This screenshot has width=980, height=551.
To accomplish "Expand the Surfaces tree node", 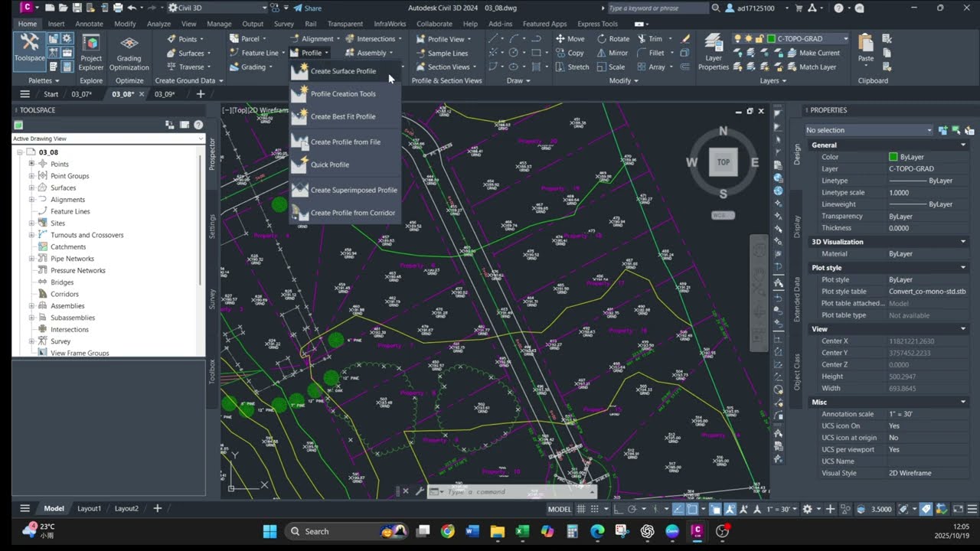I will [x=32, y=187].
